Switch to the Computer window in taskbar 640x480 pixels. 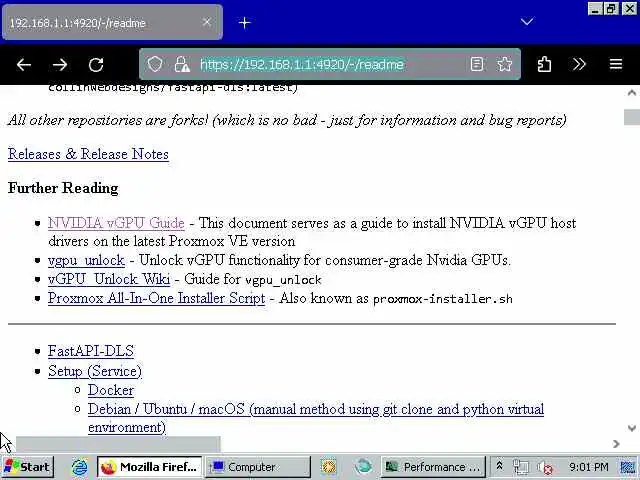tap(257, 467)
